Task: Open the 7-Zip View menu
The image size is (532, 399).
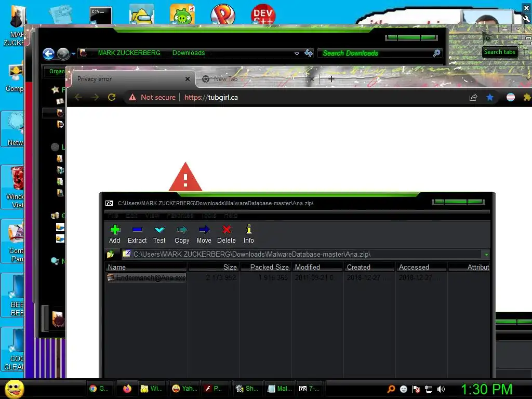Action: click(152, 216)
